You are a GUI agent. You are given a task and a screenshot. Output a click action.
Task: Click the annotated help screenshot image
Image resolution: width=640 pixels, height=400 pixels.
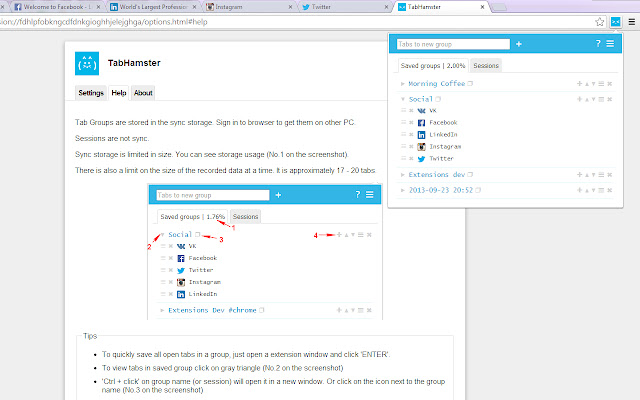point(265,251)
